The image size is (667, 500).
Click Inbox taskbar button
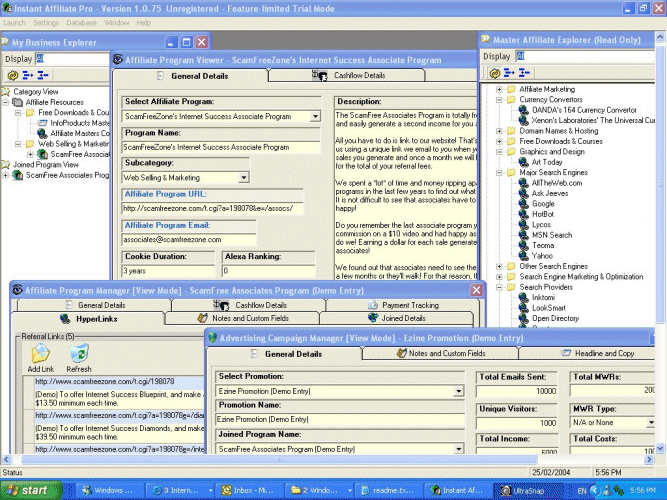[249, 491]
